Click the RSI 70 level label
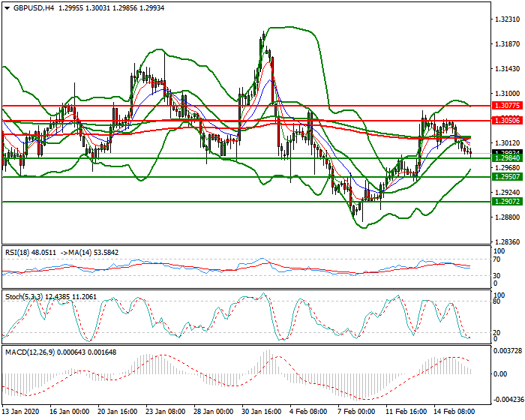The height and width of the screenshot is (420, 525). click(496, 259)
